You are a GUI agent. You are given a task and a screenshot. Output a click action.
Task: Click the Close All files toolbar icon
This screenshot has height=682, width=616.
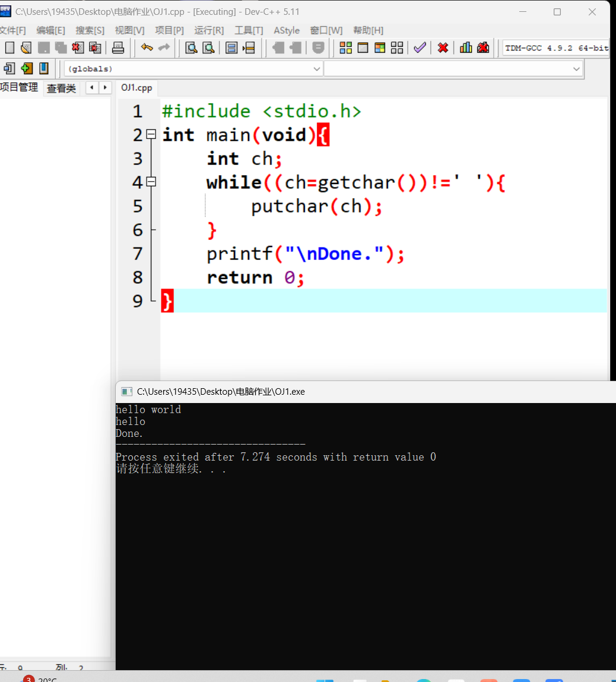tap(95, 47)
